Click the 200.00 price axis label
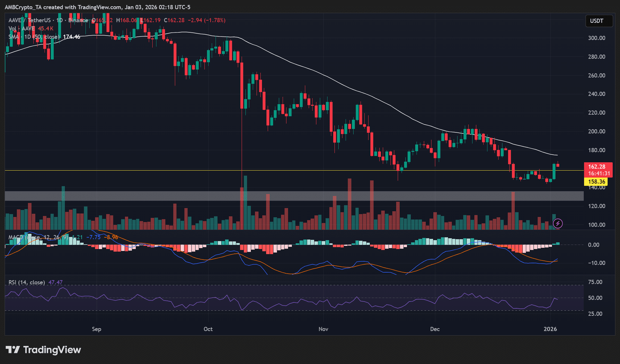This screenshot has height=364, width=620. tap(597, 131)
